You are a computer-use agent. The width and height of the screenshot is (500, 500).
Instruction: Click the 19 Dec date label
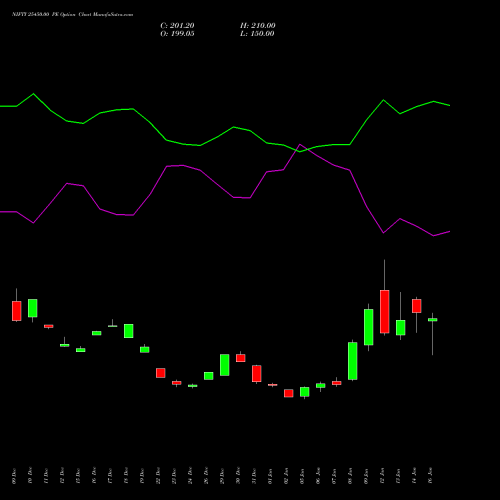point(142,476)
